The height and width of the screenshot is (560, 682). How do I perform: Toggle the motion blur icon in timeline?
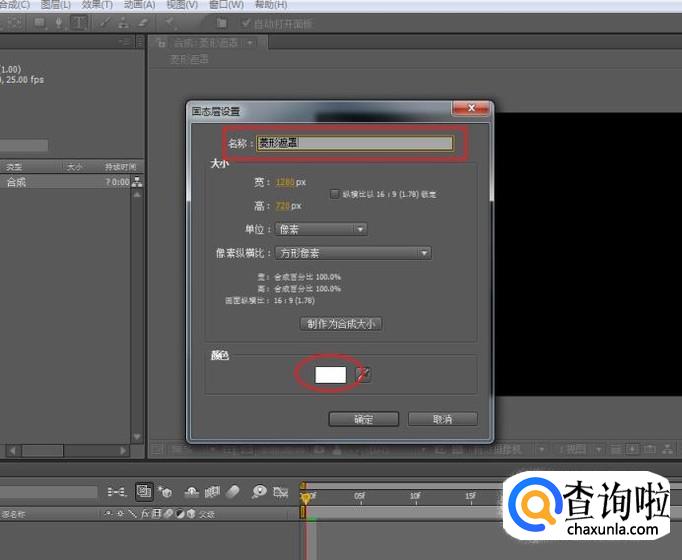(232, 492)
